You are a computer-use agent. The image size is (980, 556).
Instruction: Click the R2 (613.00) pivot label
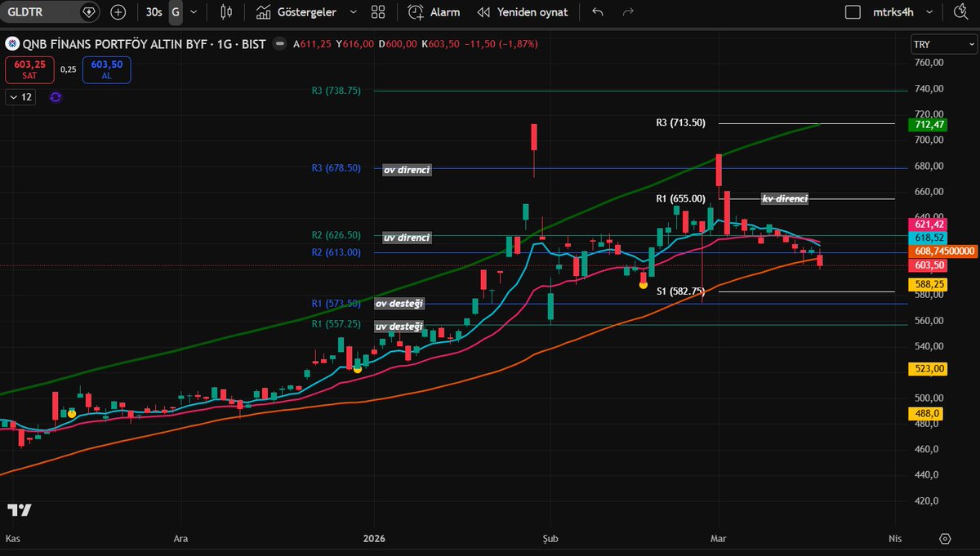pyautogui.click(x=336, y=252)
